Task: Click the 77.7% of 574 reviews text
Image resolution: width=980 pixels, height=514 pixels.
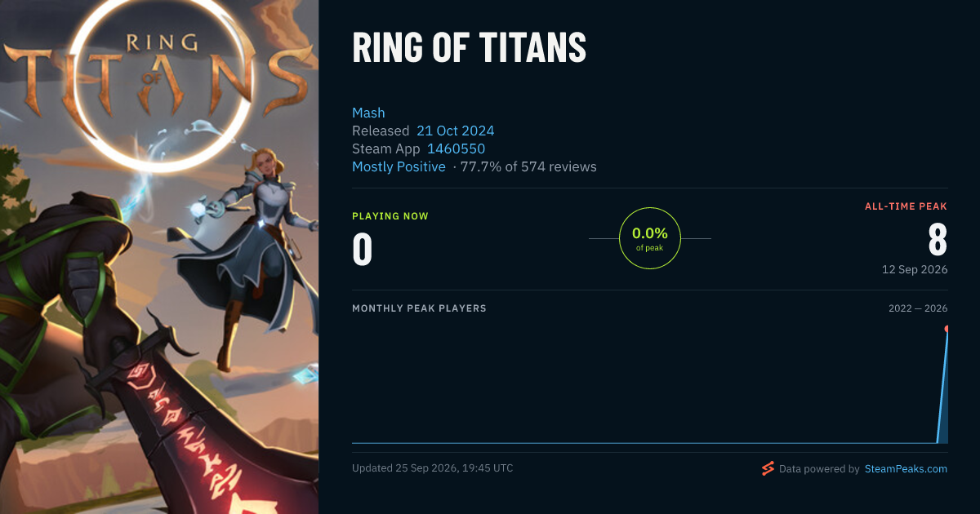Action: [x=528, y=166]
